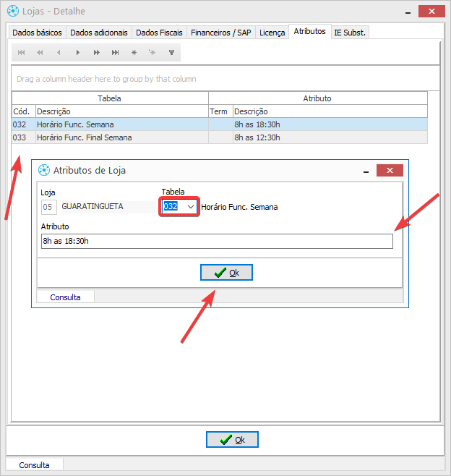Open the Dados Fiscais tab

(x=159, y=33)
